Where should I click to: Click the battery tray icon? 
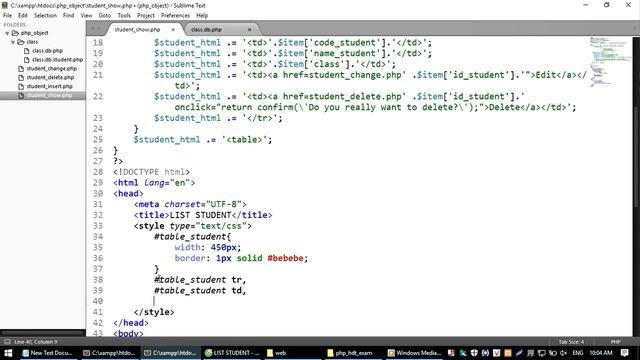(553, 353)
